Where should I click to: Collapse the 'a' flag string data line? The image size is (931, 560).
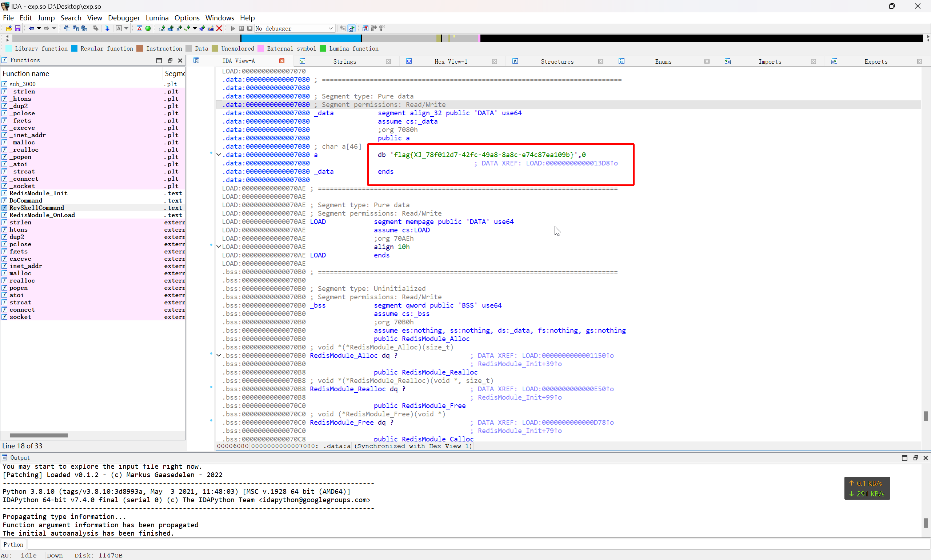(x=219, y=154)
